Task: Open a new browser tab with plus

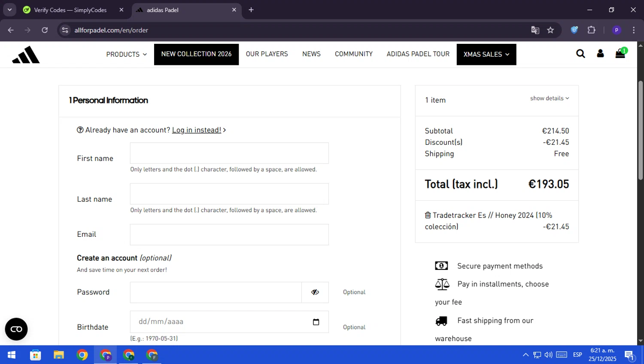Action: 251,10
